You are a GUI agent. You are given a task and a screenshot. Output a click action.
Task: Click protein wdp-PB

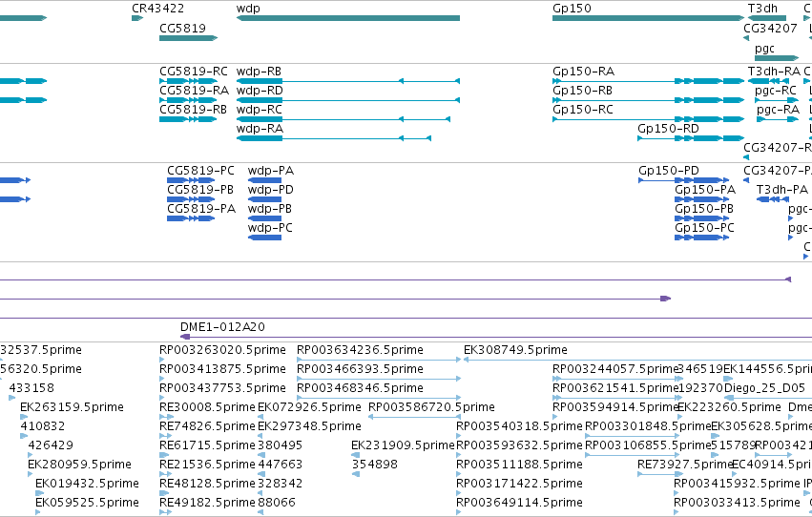pyautogui.click(x=264, y=218)
